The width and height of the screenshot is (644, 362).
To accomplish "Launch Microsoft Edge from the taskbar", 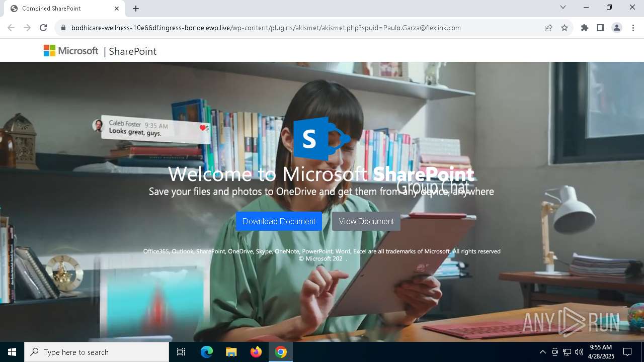I will tap(207, 352).
